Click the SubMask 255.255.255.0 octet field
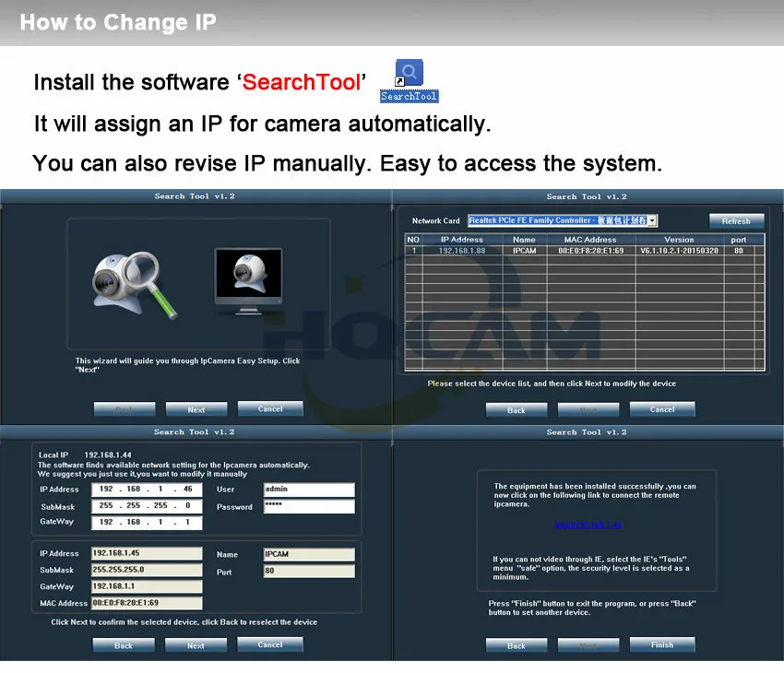The image size is (784, 673). 147,505
